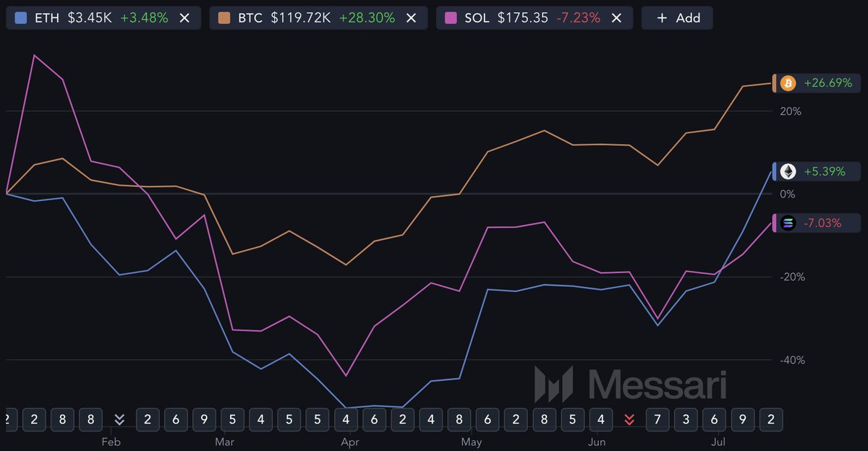
Task: Open the 4 event marker above the Apr label
Action: click(346, 419)
